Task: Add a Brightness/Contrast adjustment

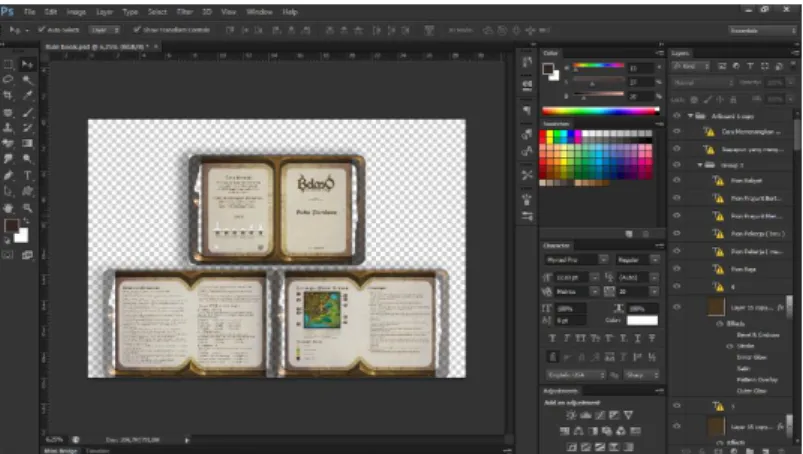Action: click(571, 415)
